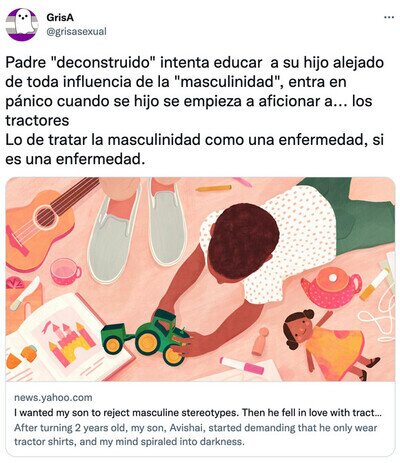Visit the @grisasexual handle link
This screenshot has width=400, height=463.
pyautogui.click(x=76, y=31)
